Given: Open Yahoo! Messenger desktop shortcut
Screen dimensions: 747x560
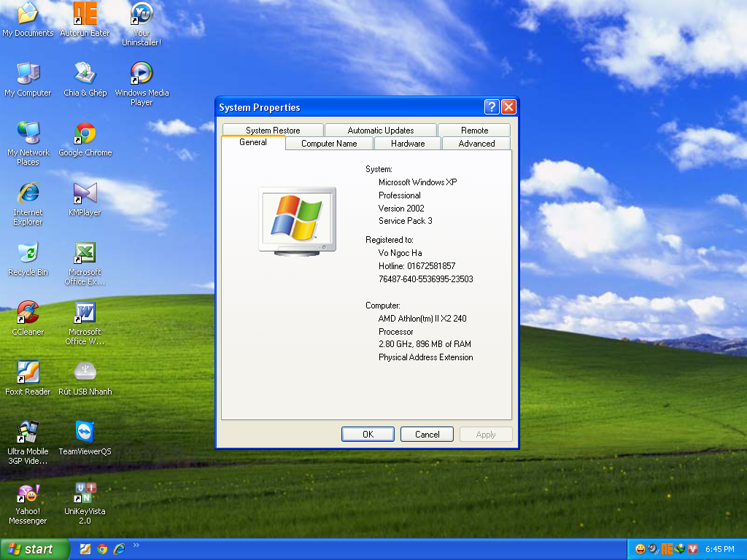Looking at the screenshot, I should tap(28, 503).
